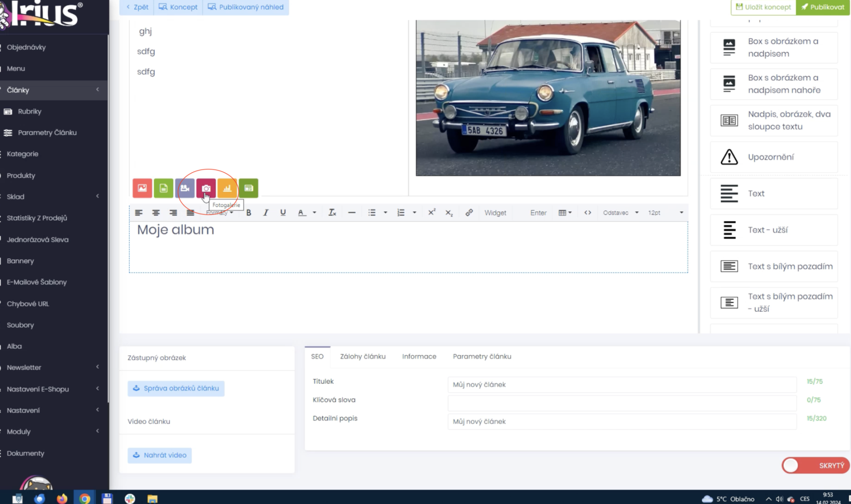851x504 pixels.
Task: Toggle subscript formatting
Action: pyautogui.click(x=449, y=213)
